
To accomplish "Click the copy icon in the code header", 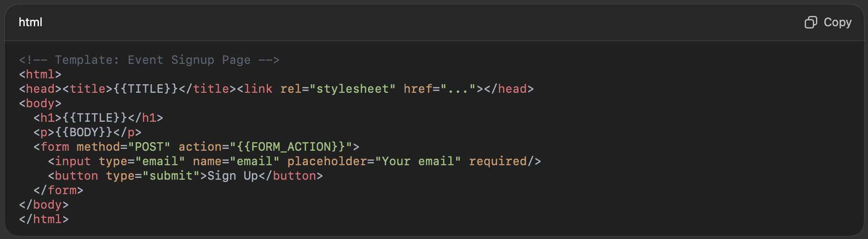I will [x=811, y=22].
